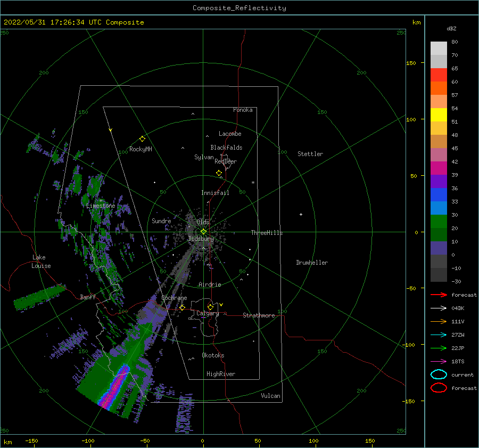The height and width of the screenshot is (448, 479).
Task: Click the Olds city label
Action: coord(203,222)
